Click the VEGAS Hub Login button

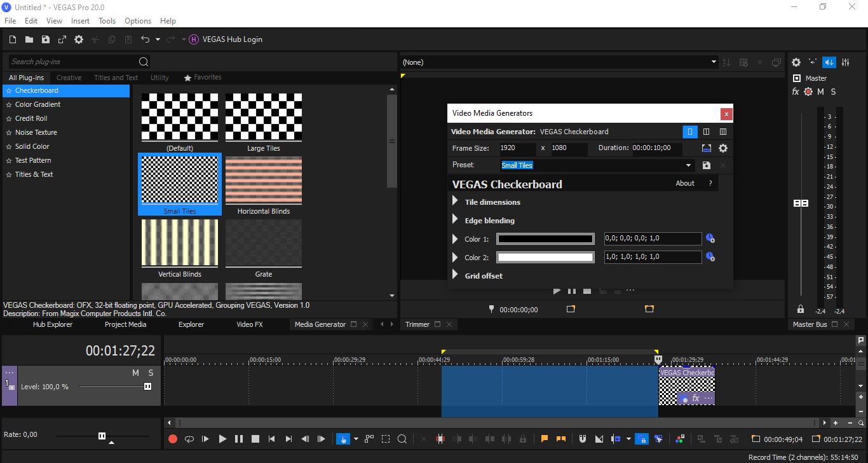[226, 39]
